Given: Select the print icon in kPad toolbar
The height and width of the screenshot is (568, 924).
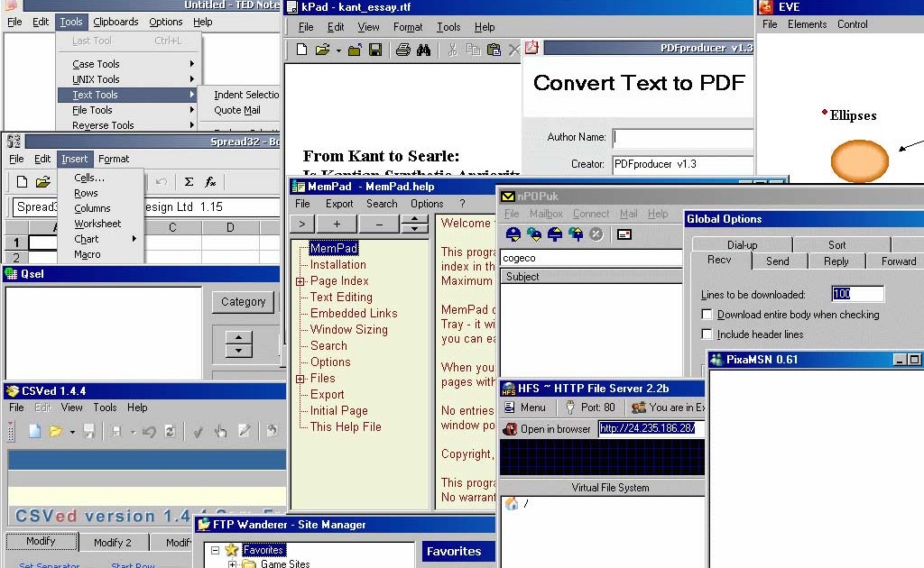Looking at the screenshot, I should pos(403,50).
